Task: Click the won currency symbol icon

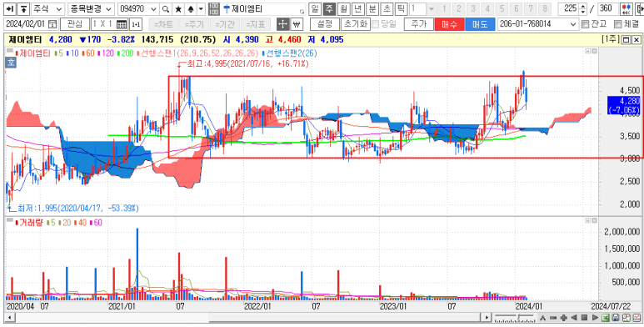Action: (296, 24)
